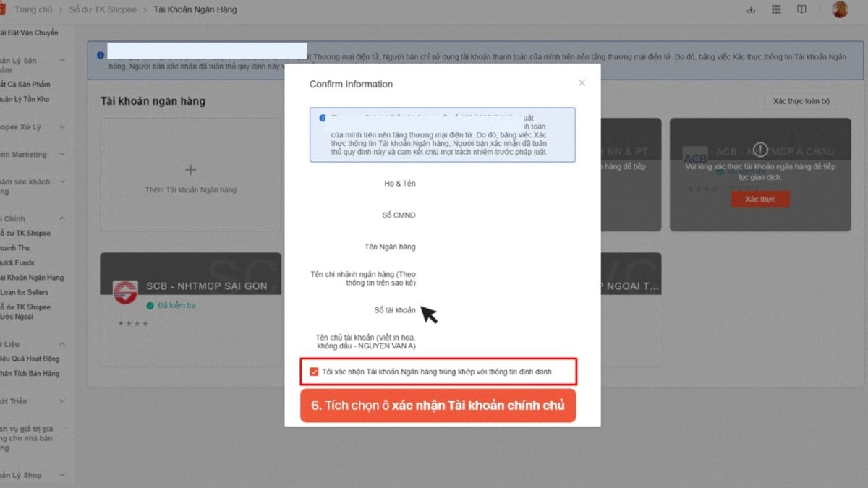Open Quản Lý Tồn Kho in sidebar
Viewport: 868px width, 488px height.
[25, 100]
